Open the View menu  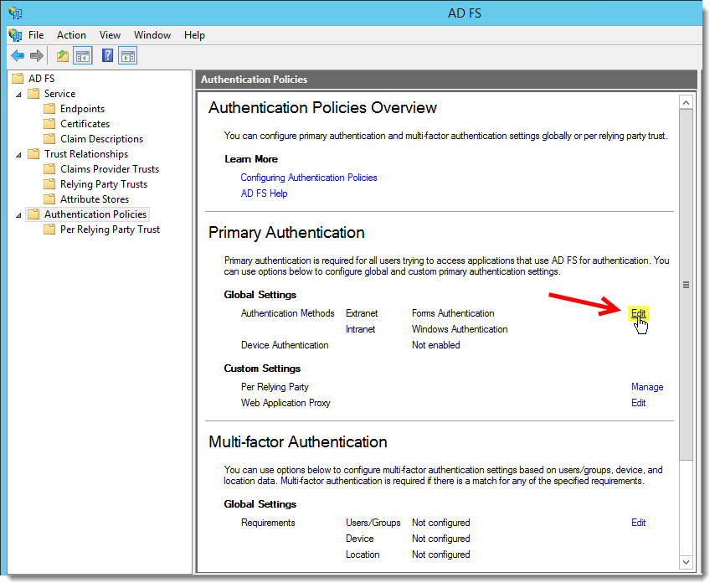click(110, 35)
